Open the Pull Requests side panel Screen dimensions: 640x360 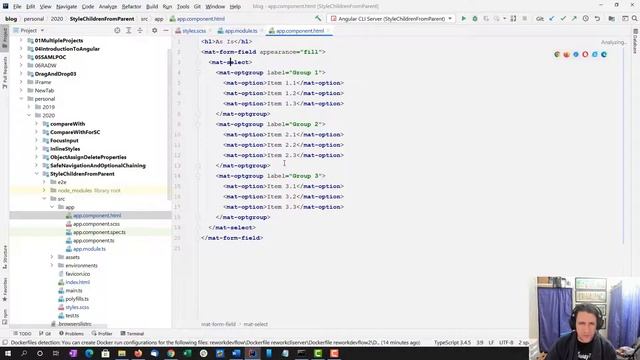click(x=5, y=72)
